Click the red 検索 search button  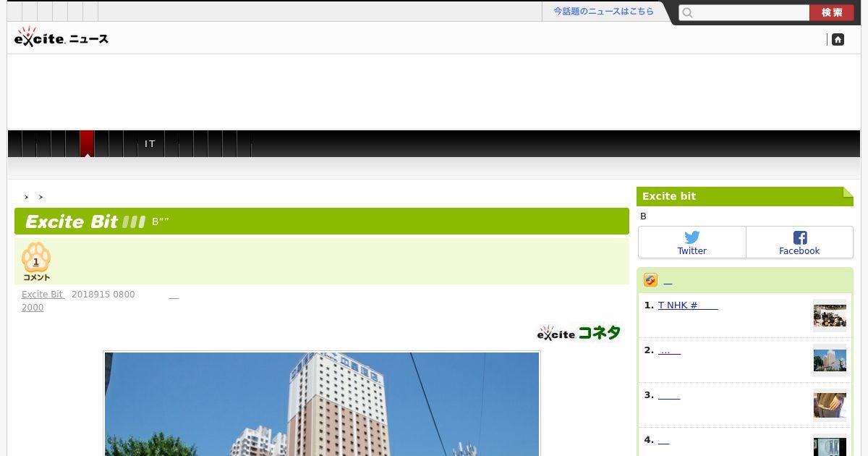point(832,12)
